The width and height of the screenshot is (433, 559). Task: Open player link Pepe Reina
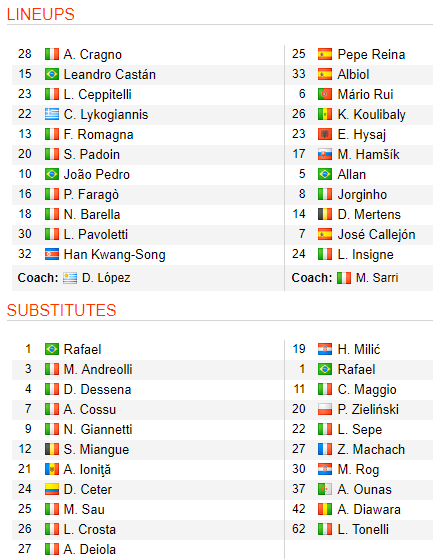(x=371, y=55)
